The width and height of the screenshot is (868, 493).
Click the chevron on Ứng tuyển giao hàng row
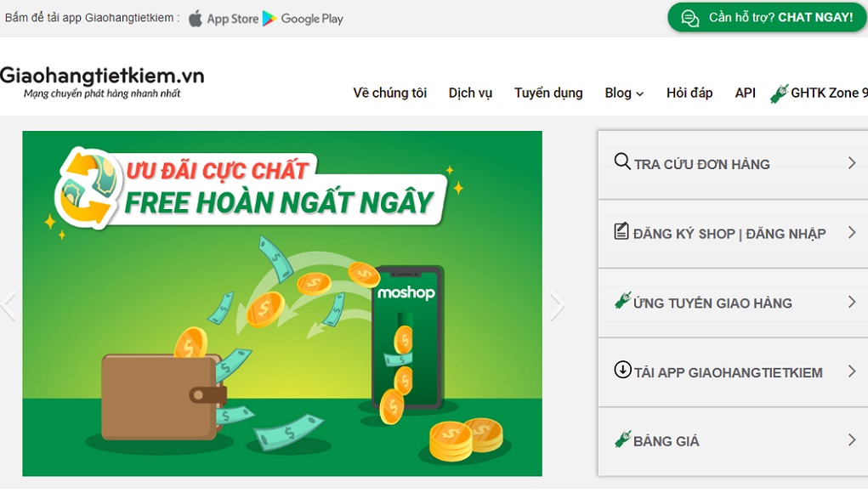click(x=852, y=302)
